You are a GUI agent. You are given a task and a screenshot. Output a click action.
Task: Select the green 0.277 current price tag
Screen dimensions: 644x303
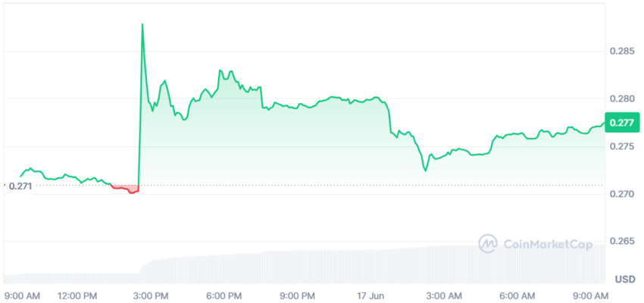tap(622, 123)
